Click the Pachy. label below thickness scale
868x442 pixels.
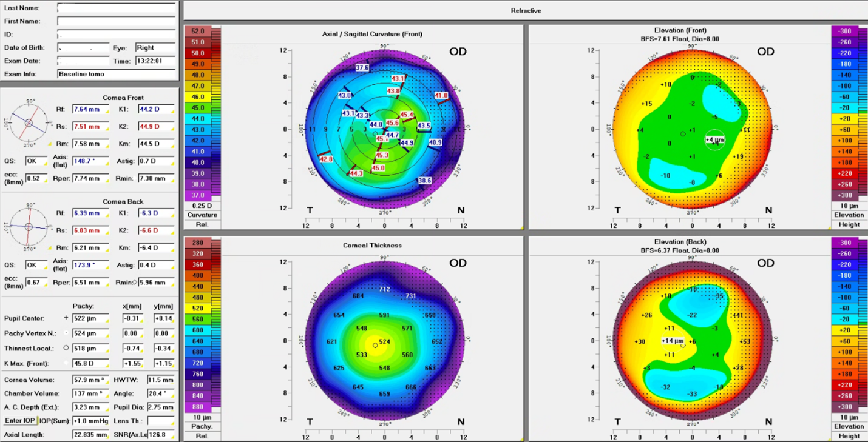click(202, 427)
